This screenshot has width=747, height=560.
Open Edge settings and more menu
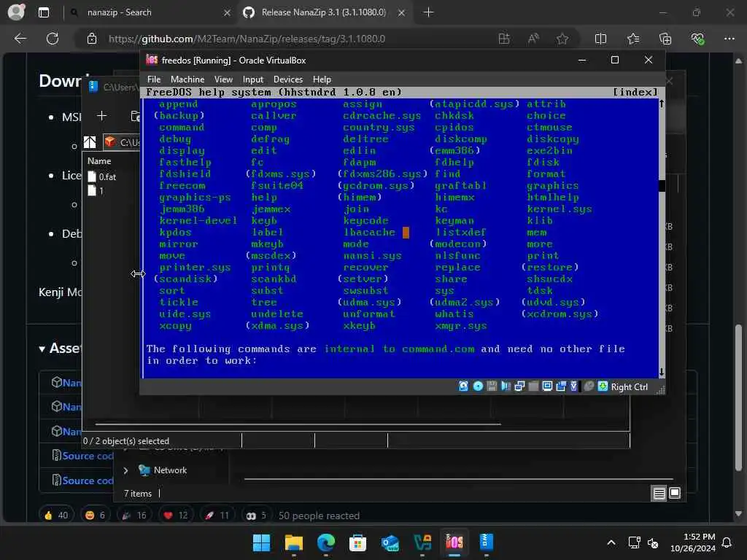click(x=729, y=39)
